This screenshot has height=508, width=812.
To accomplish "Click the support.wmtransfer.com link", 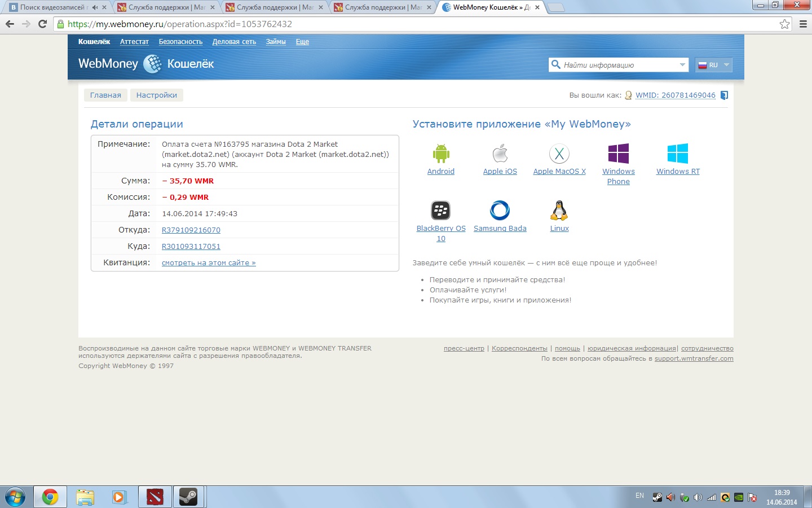I will (694, 358).
